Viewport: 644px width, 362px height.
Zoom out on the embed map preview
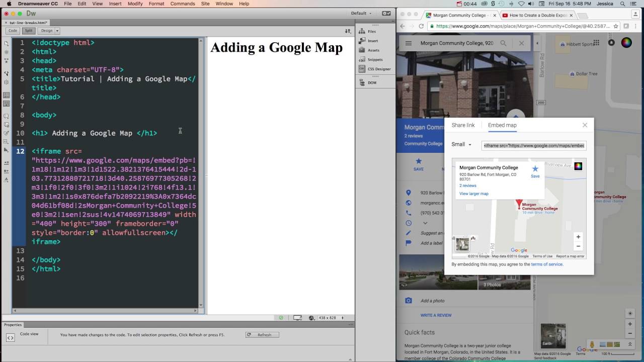(578, 246)
